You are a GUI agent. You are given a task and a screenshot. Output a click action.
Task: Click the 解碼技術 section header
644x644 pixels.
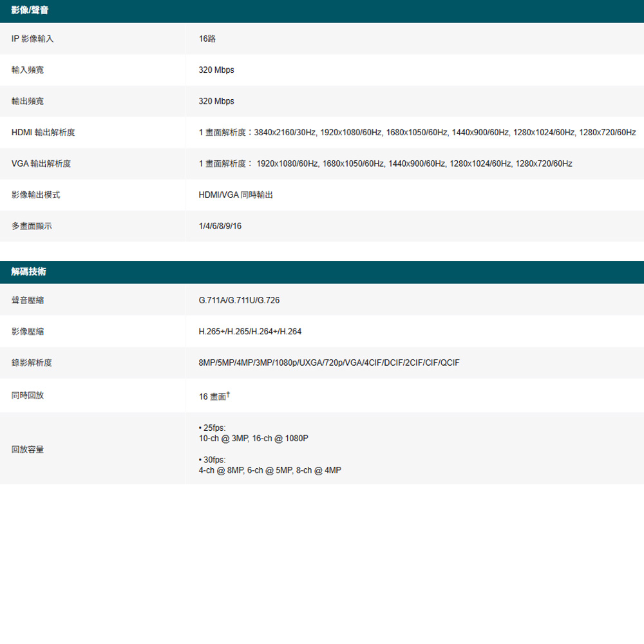[28, 272]
